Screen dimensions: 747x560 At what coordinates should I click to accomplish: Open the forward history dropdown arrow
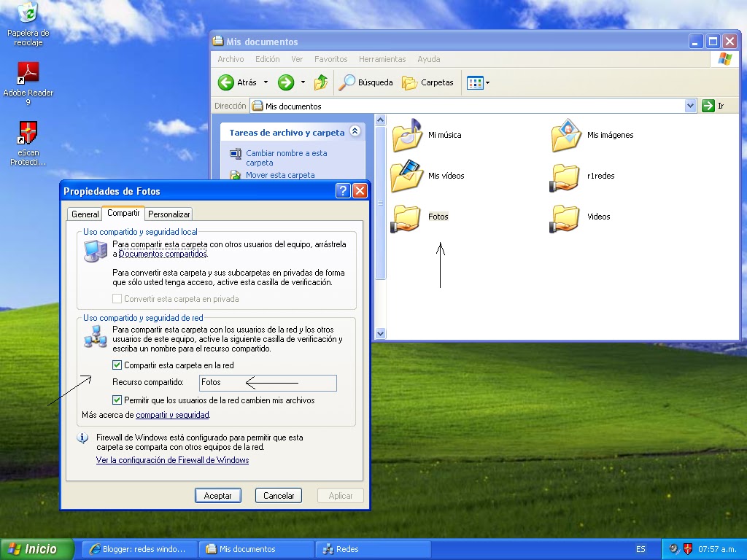click(x=303, y=82)
